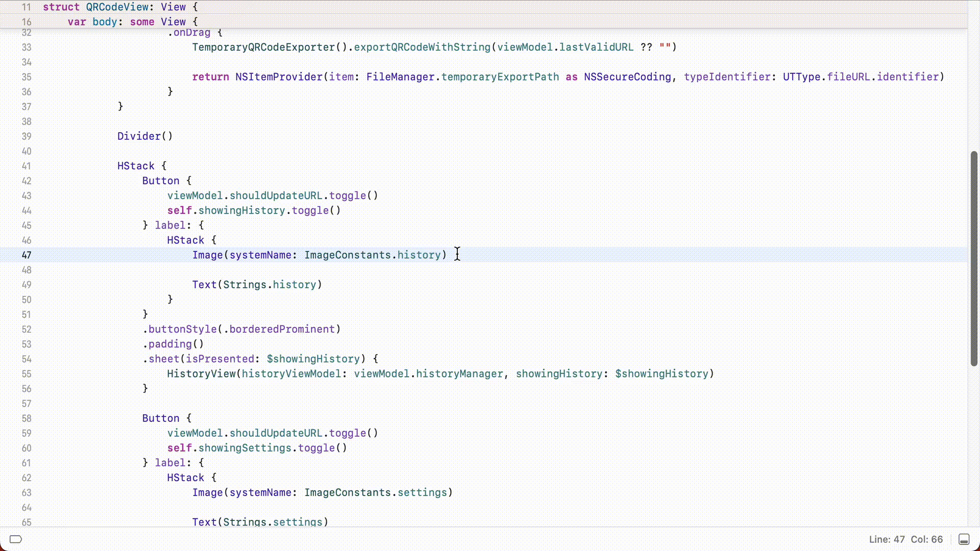980x551 pixels.
Task: Click Text(Strings.history) on line 49
Action: point(257,285)
